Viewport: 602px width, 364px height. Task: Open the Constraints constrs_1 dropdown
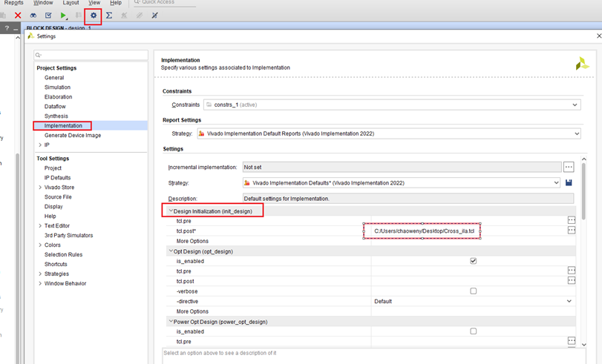click(x=392, y=105)
